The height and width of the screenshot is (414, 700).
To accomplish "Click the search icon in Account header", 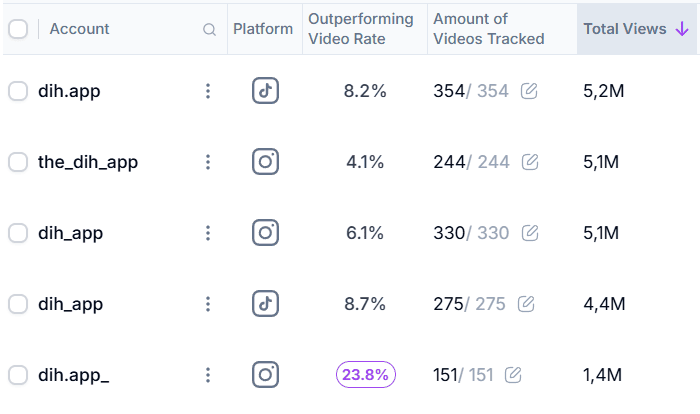I will (x=209, y=29).
